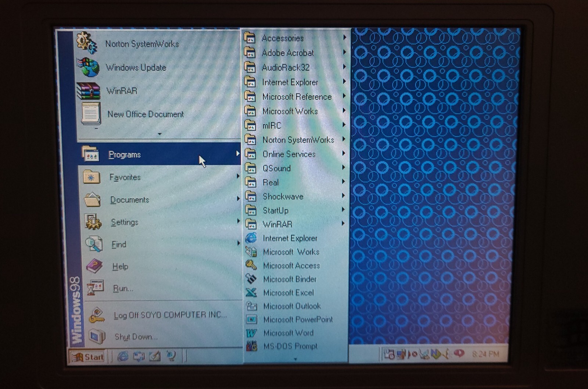Open New Office Document notepad icon
Screen dimensions: 588x389
(x=90, y=114)
